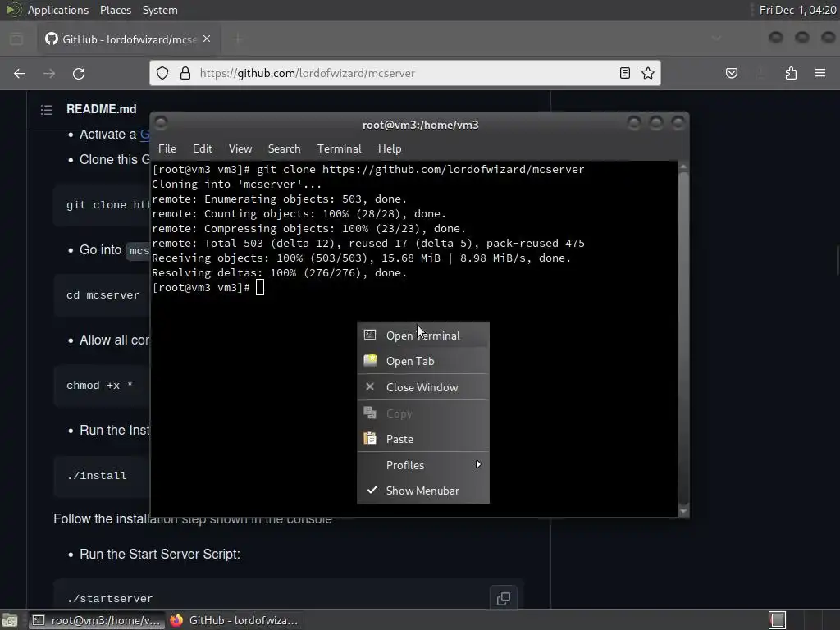Viewport: 840px width, 630px height.
Task: Switch to GitHub Firefox taskbar button
Action: coord(234,620)
